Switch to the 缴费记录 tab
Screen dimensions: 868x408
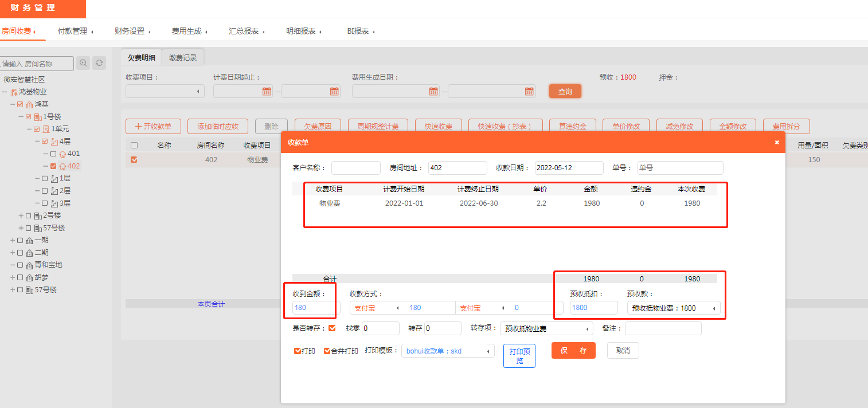(183, 57)
